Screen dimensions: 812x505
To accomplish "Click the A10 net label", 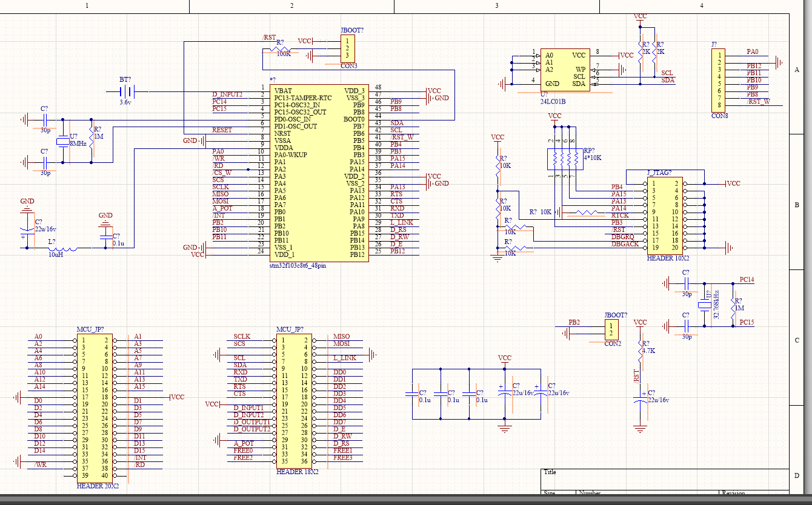I will point(40,372).
